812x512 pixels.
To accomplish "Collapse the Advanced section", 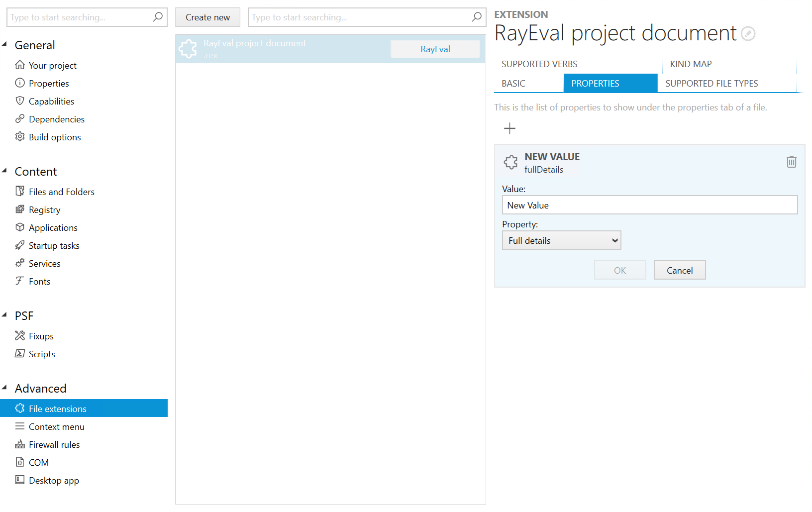I will pos(5,388).
